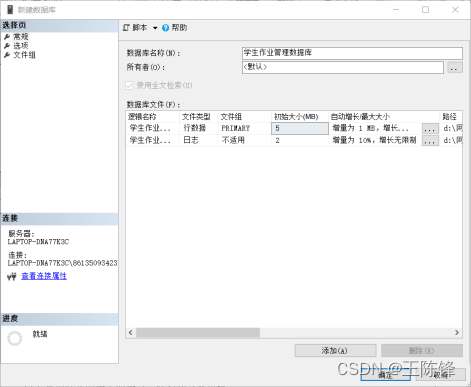Viewport: 471px width, 387px height.
Task: Open autogrowth ellipsis for 日志 row
Action: pyautogui.click(x=430, y=141)
